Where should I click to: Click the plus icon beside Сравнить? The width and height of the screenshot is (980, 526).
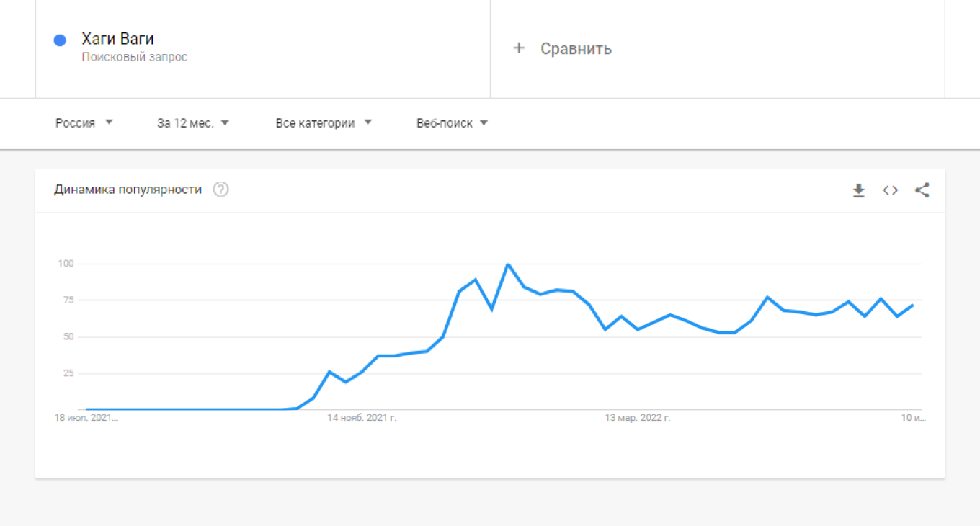coord(518,48)
